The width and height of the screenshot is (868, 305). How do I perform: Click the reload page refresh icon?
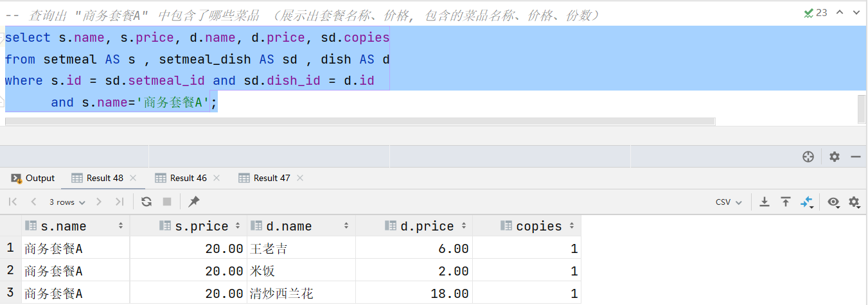[x=146, y=202]
